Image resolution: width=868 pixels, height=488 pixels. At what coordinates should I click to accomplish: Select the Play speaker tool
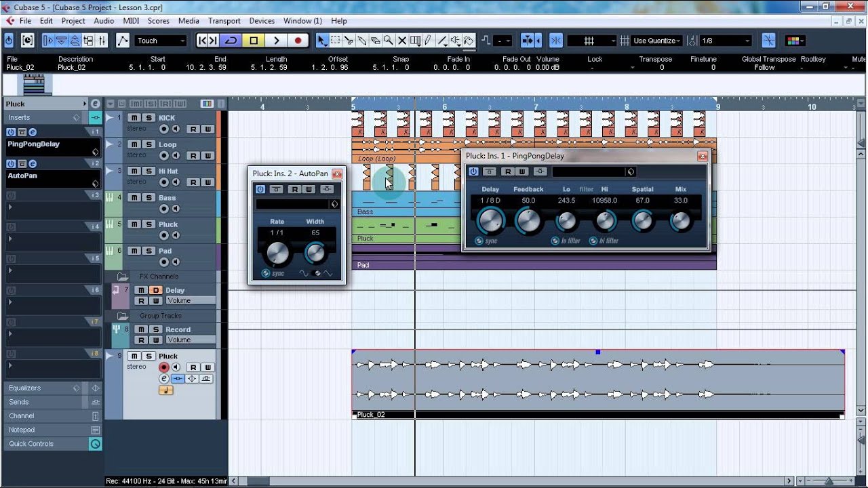455,41
